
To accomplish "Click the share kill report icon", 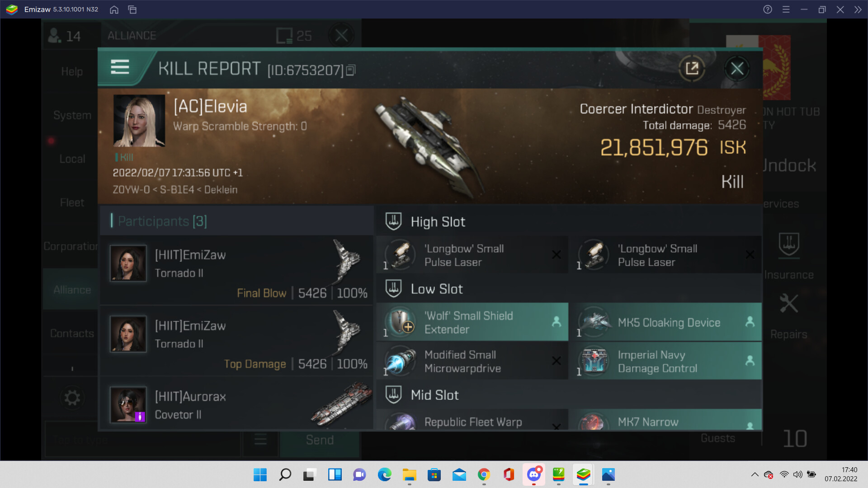I will pos(692,69).
